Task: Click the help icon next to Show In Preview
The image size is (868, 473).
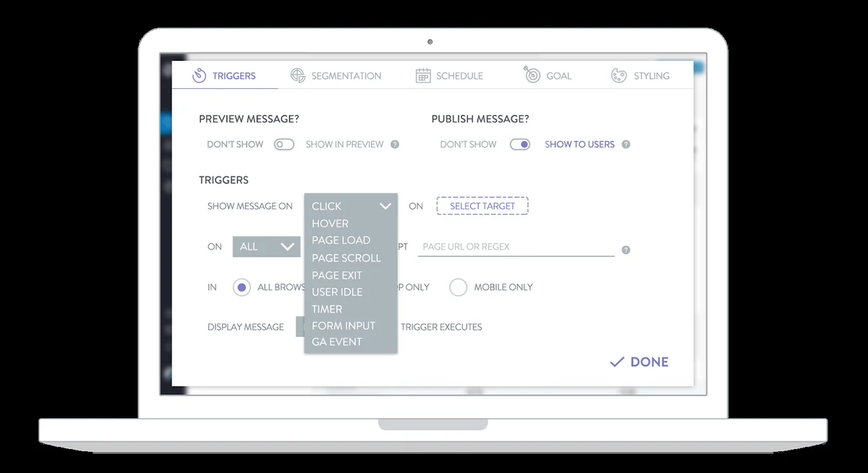Action: click(x=395, y=144)
